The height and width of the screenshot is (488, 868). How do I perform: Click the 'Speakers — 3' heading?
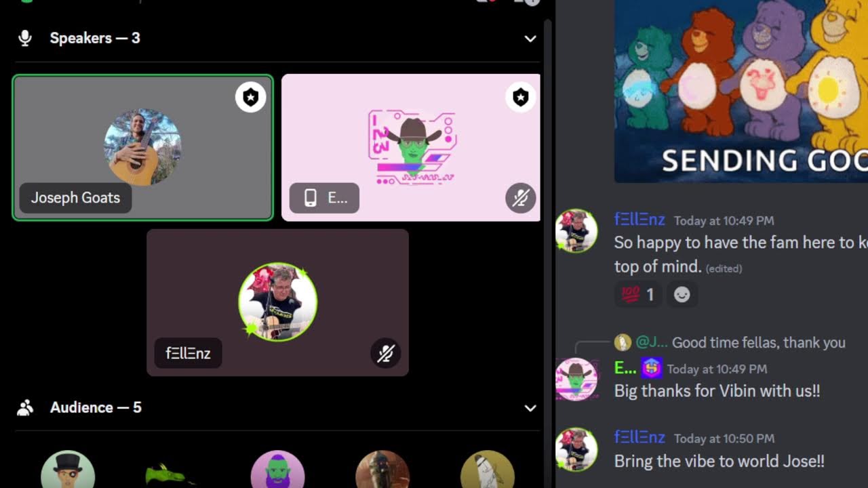(95, 38)
